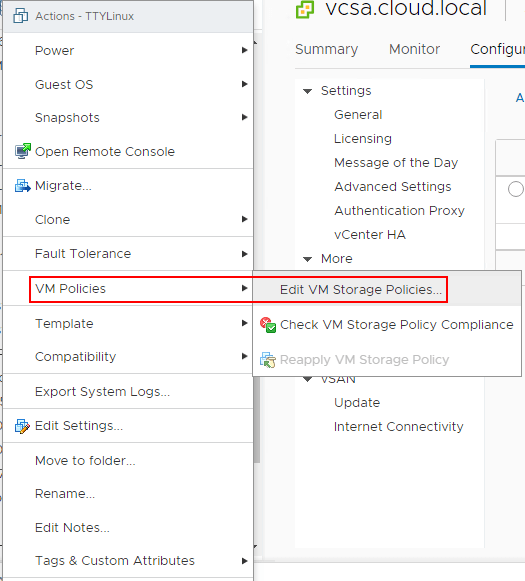This screenshot has width=525, height=581.
Task: Click the Settings section heading
Action: pos(346,91)
